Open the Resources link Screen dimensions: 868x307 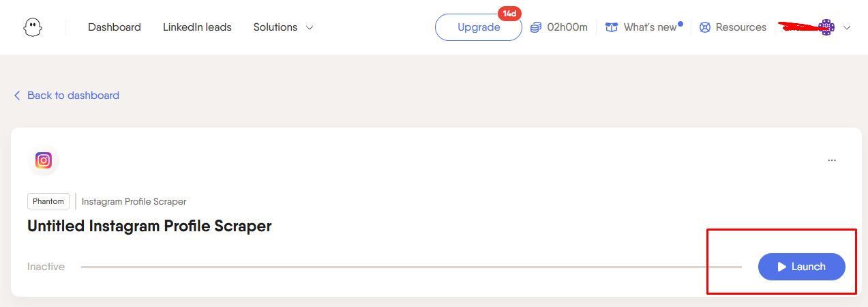coord(741,27)
